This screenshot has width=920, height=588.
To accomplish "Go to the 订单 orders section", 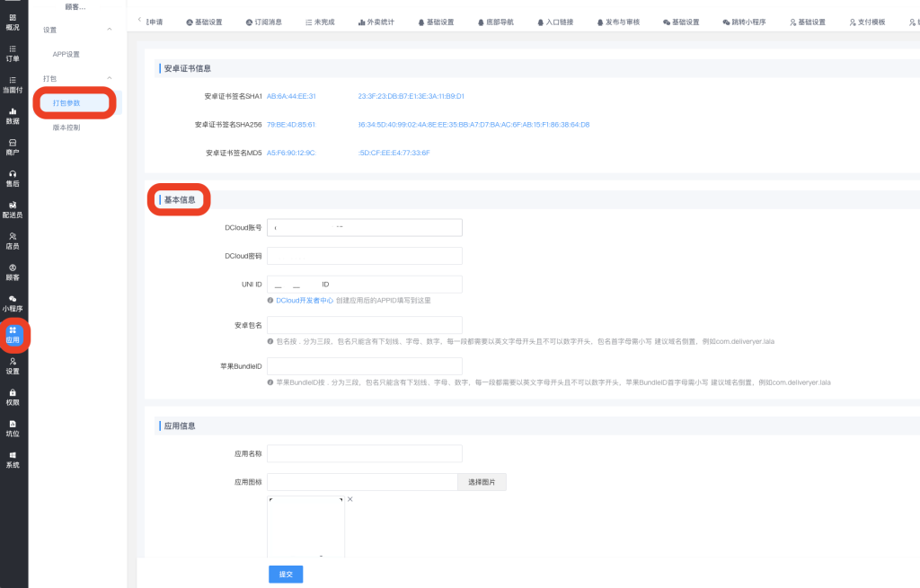I will tap(13, 53).
